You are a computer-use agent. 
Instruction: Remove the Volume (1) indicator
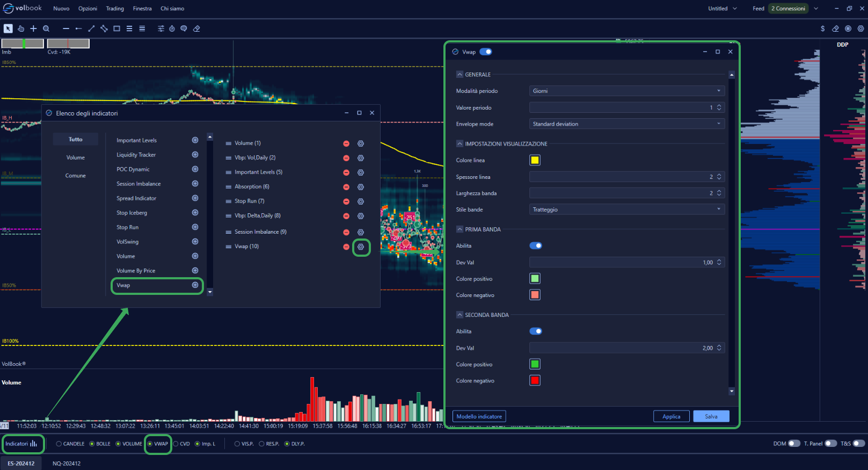[346, 143]
